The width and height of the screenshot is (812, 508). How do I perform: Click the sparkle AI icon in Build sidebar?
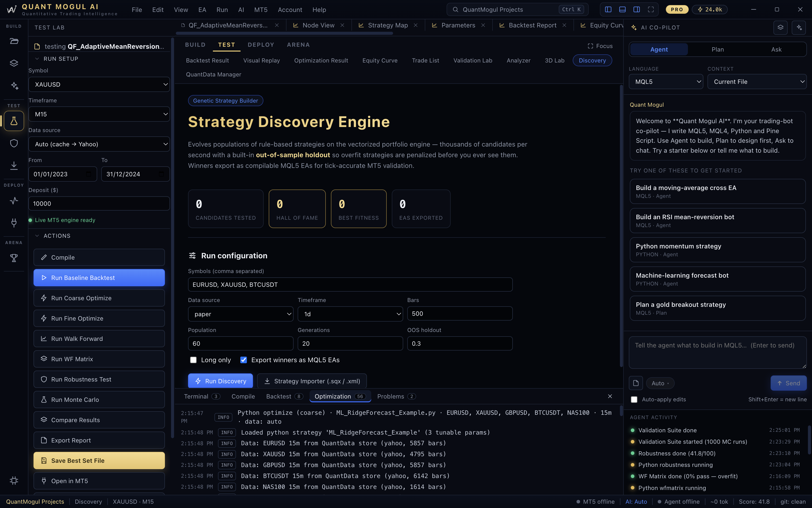click(x=14, y=86)
